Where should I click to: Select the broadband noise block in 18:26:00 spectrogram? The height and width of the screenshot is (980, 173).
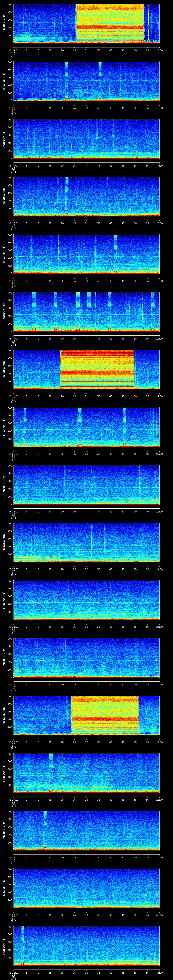(x=105, y=714)
